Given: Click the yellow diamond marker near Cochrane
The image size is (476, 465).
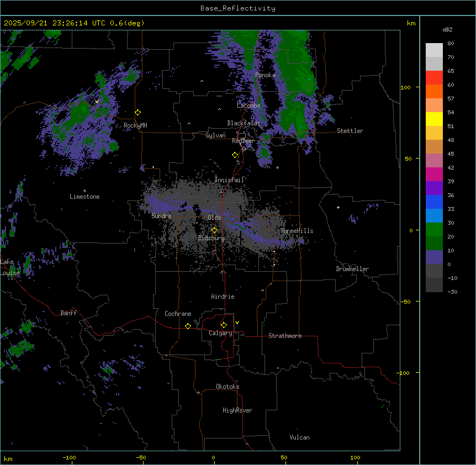Looking at the screenshot, I should [x=188, y=326].
